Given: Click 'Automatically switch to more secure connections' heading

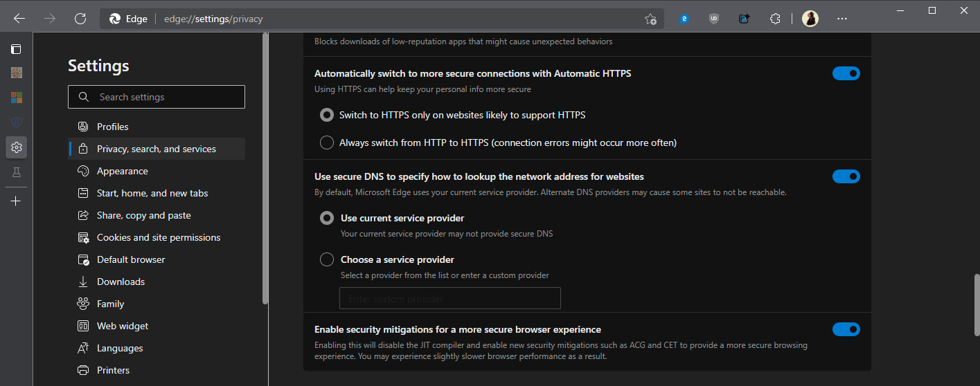Looking at the screenshot, I should coord(473,73).
